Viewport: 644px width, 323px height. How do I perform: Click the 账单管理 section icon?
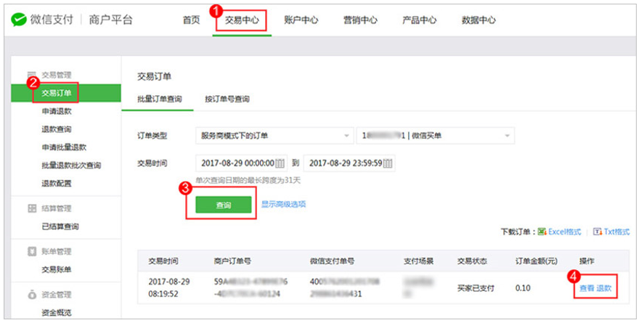pos(32,252)
